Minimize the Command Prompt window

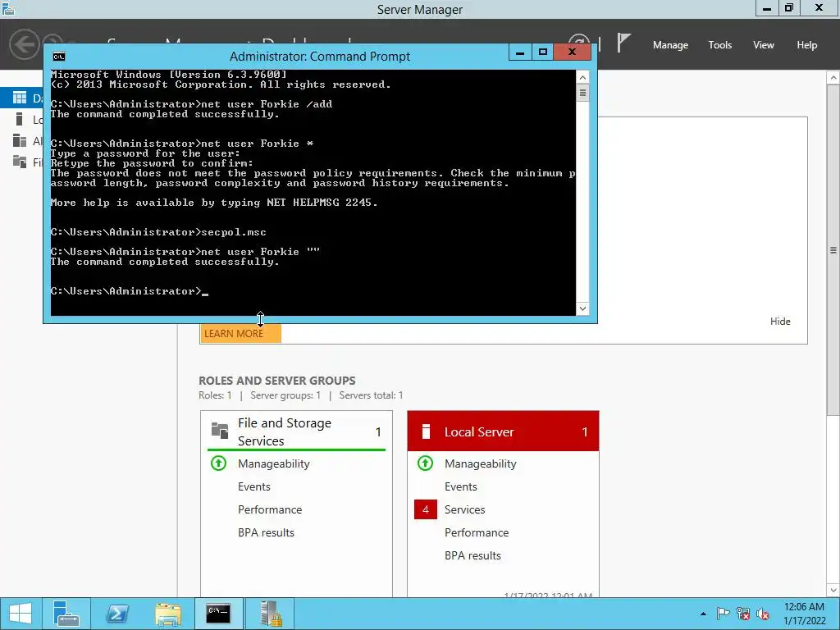519,52
